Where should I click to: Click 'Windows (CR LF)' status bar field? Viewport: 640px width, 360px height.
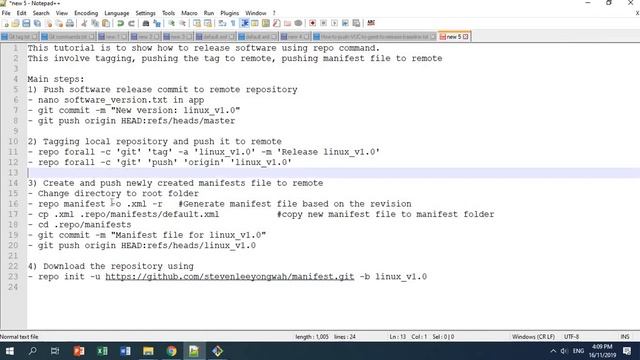pyautogui.click(x=533, y=337)
